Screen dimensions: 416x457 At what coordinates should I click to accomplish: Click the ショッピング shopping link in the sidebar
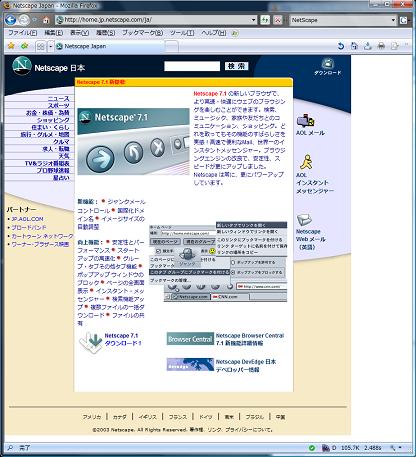[x=53, y=120]
